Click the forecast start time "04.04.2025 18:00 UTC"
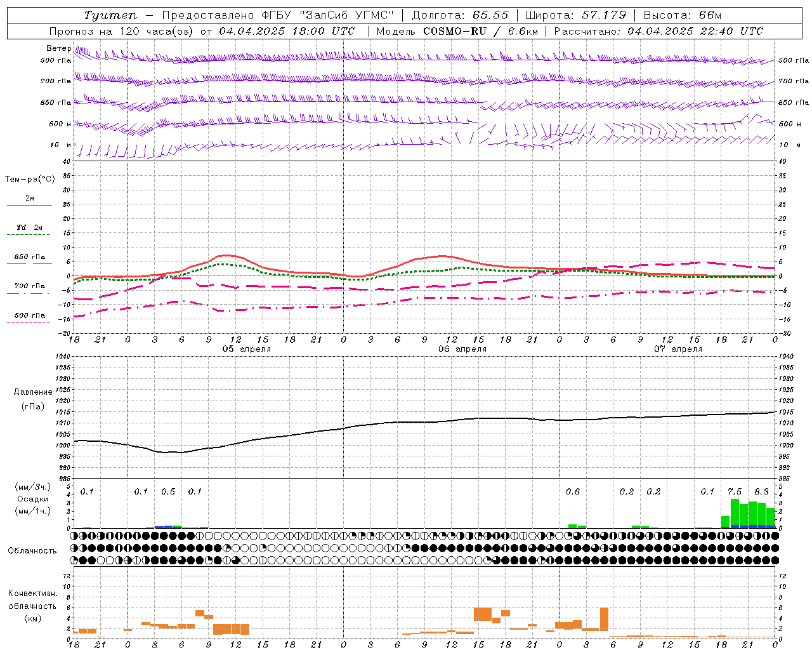 click(x=287, y=31)
